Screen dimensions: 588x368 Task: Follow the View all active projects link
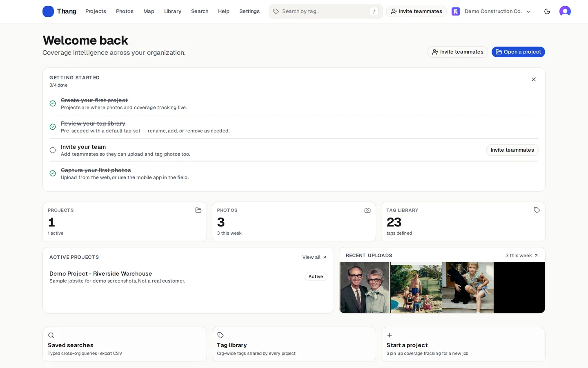(x=314, y=257)
